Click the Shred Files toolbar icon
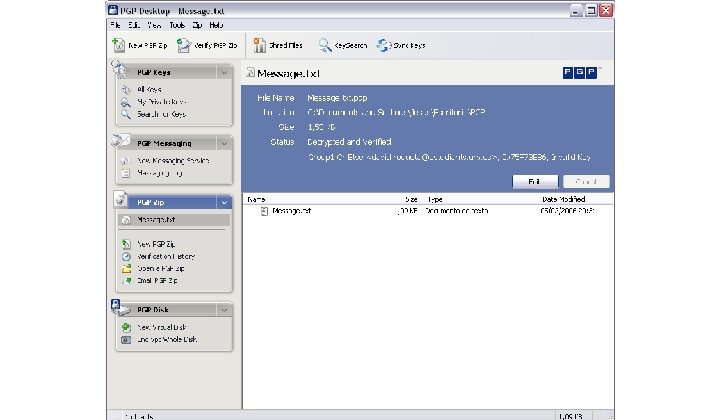This screenshot has width=720, height=420. tap(260, 45)
